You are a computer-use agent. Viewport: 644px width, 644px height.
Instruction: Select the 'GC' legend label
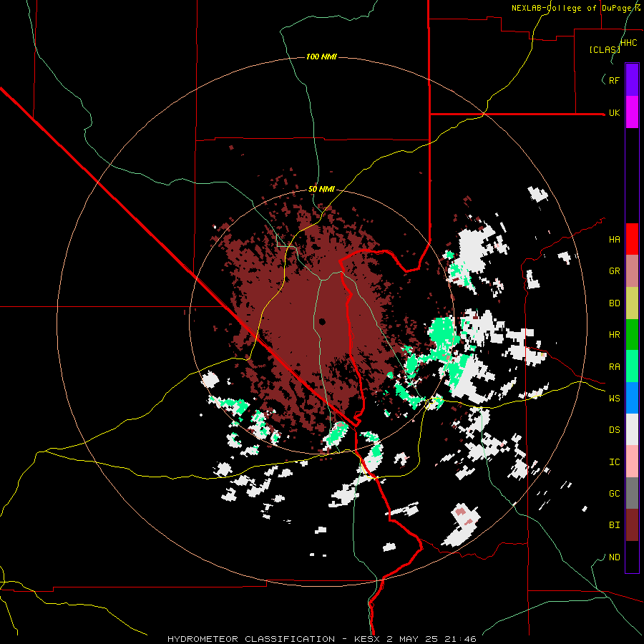[x=614, y=494]
